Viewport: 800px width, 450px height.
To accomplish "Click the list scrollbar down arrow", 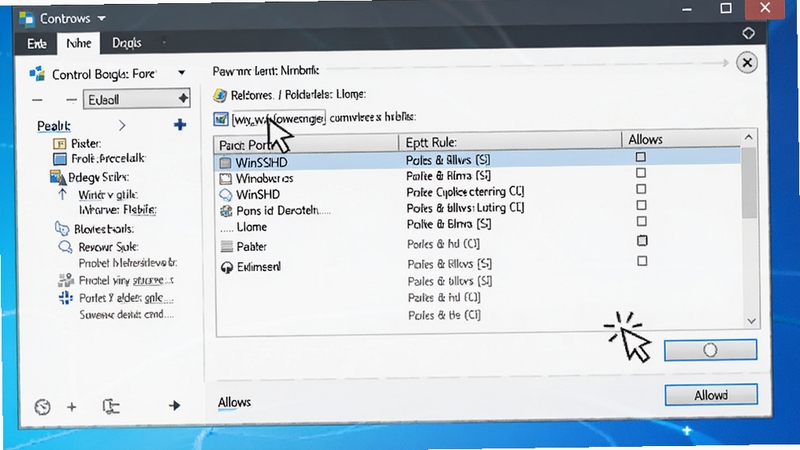I will pos(752,321).
